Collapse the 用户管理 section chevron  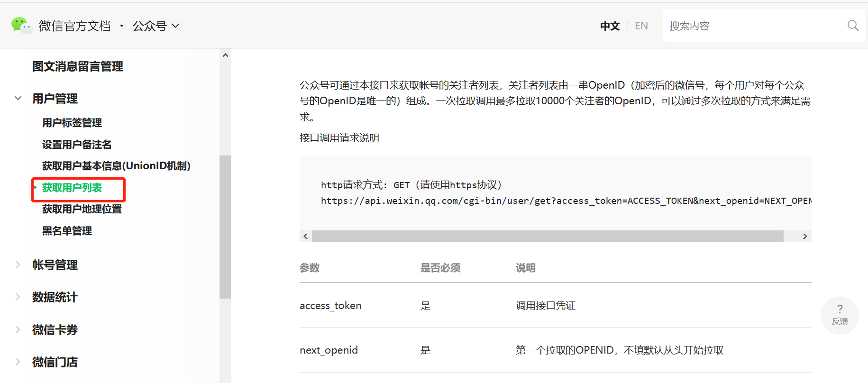point(18,99)
